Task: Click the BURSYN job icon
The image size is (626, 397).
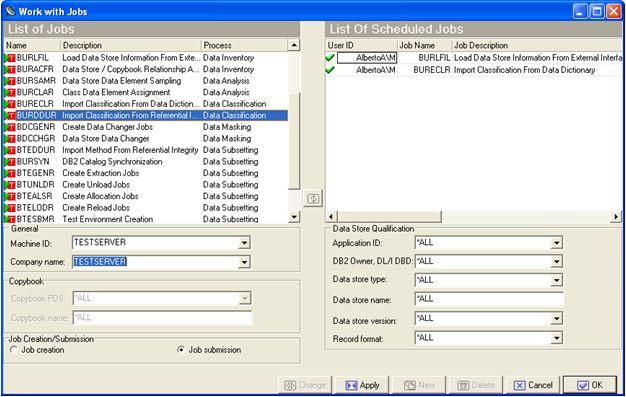Action: coord(10,162)
